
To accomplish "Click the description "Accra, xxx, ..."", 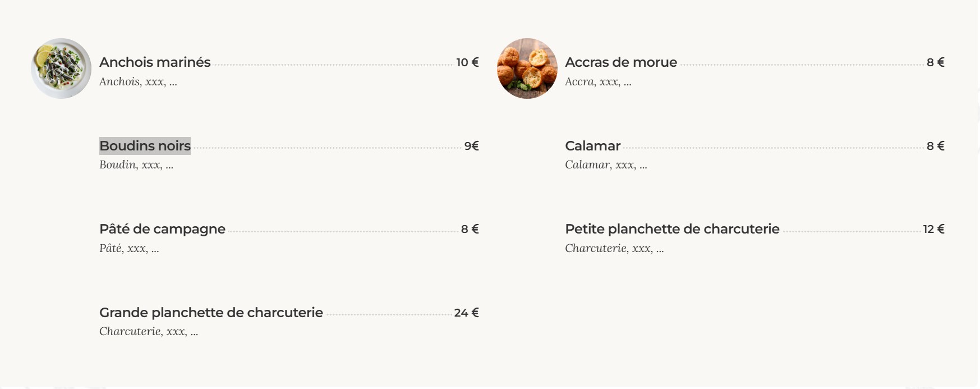I will (598, 82).
